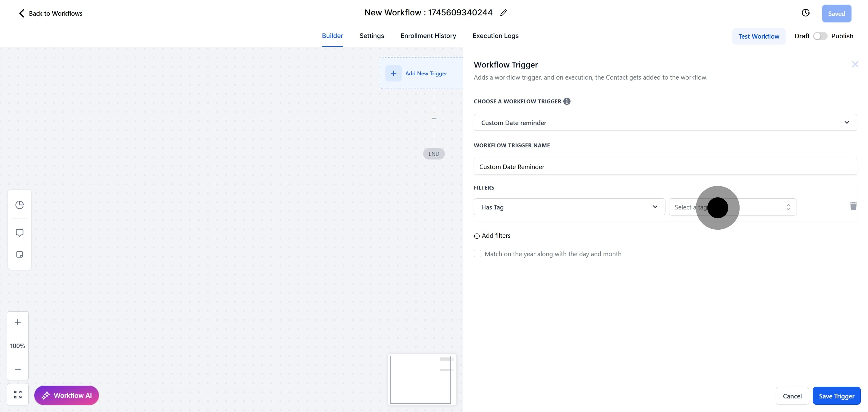Open the Execution Logs tab
This screenshot has width=868, height=412.
pyautogui.click(x=495, y=36)
